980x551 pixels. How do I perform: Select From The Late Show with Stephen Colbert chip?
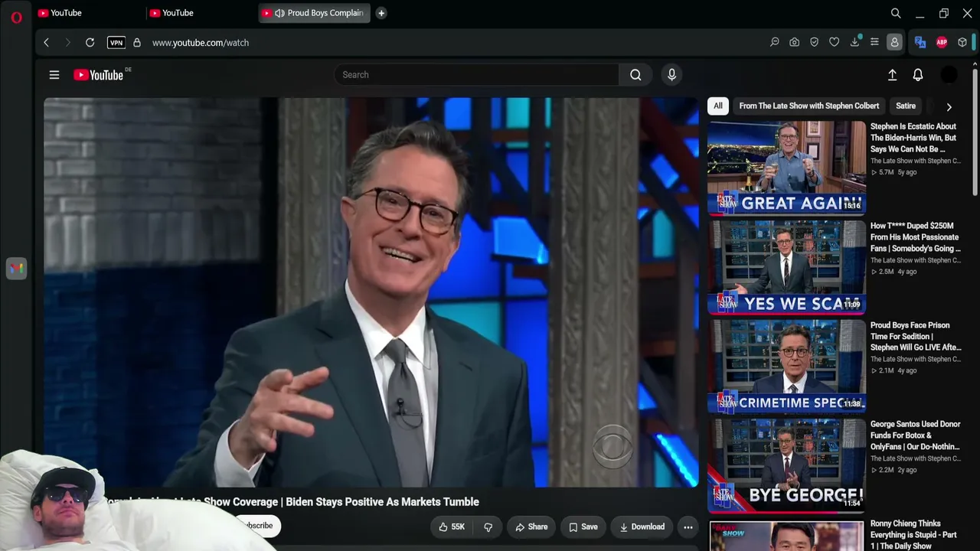[x=808, y=106]
